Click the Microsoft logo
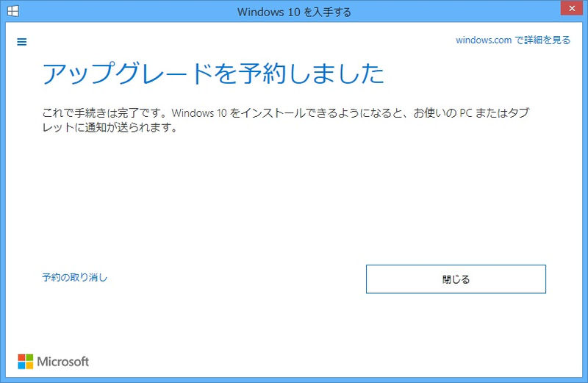 [53, 362]
